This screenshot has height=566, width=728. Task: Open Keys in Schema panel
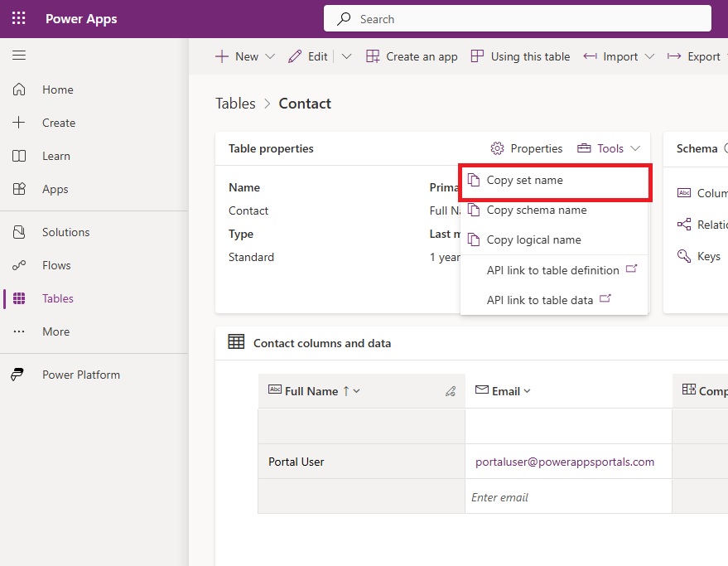[699, 256]
